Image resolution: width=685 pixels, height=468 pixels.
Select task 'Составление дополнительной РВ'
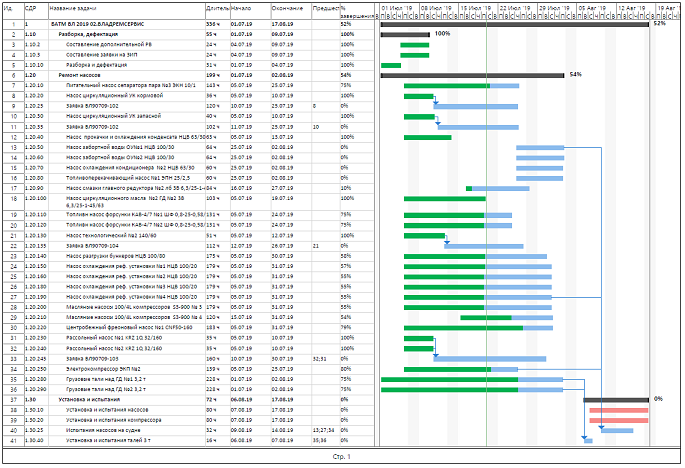[x=109, y=45]
